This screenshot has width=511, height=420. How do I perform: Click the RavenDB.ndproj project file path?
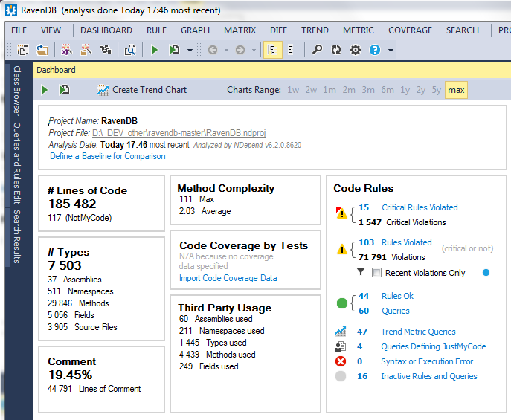click(179, 133)
